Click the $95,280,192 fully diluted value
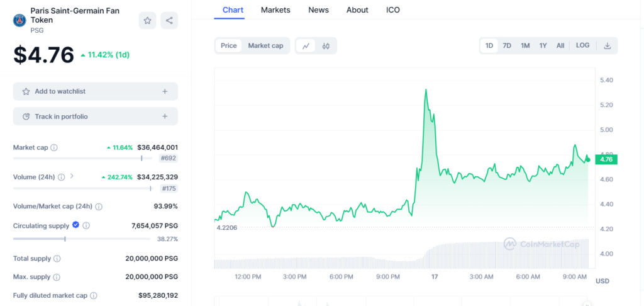This screenshot has width=644, height=306. (158, 295)
